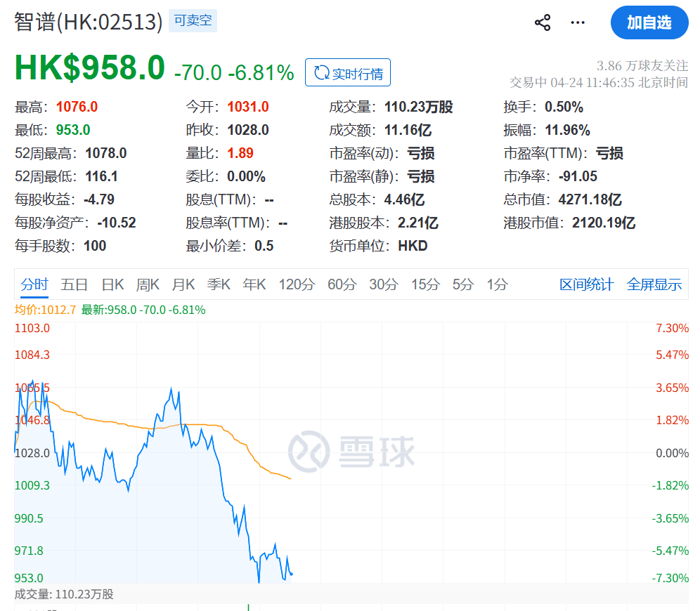Select the 分时 chart tab
Screen dimensions: 700x611
(34, 284)
